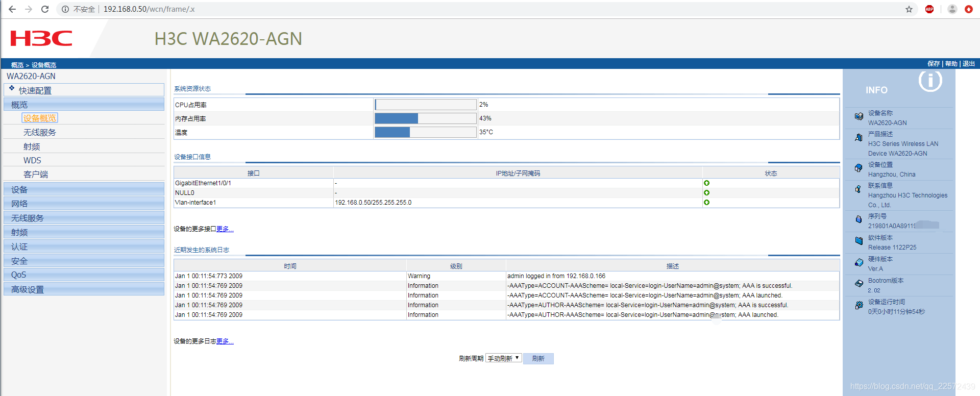
Task: Click the 设备位置 location icon
Action: click(x=859, y=168)
